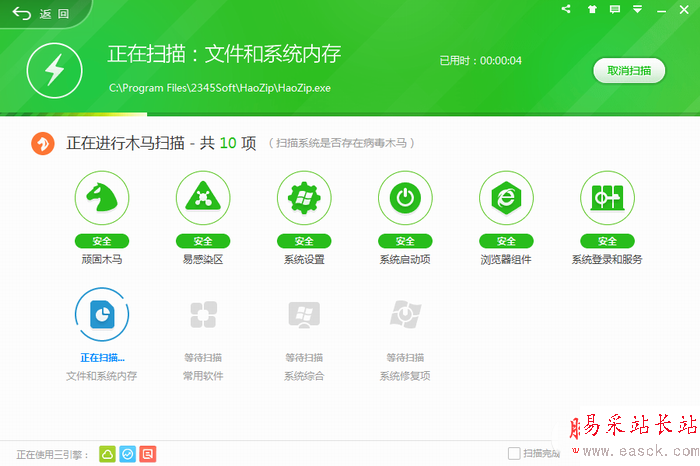Open the share icon in title bar
The image size is (700, 466).
566,9
